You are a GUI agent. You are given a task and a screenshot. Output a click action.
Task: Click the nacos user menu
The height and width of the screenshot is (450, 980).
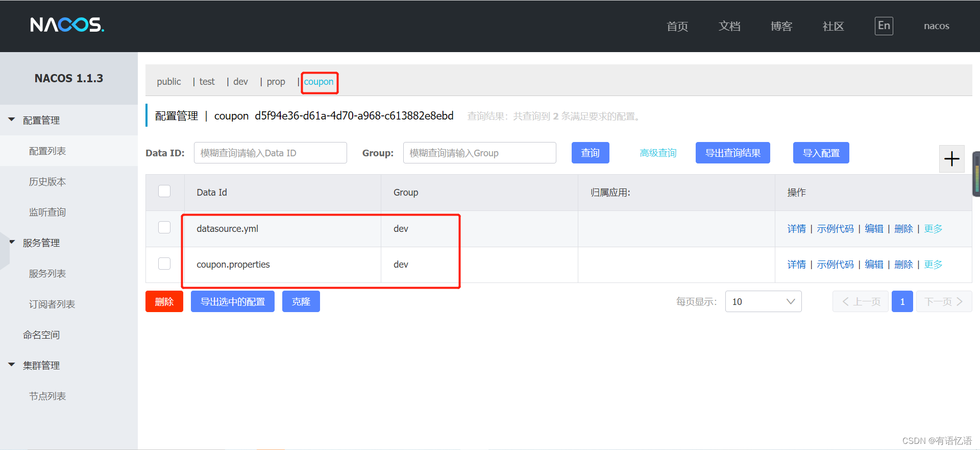click(x=937, y=26)
